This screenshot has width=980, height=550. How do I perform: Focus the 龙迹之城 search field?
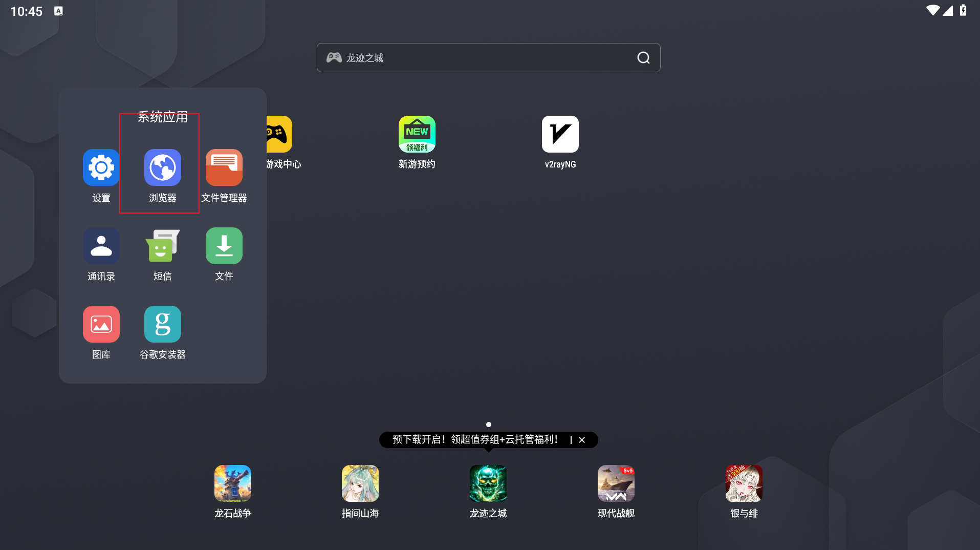coord(489,58)
